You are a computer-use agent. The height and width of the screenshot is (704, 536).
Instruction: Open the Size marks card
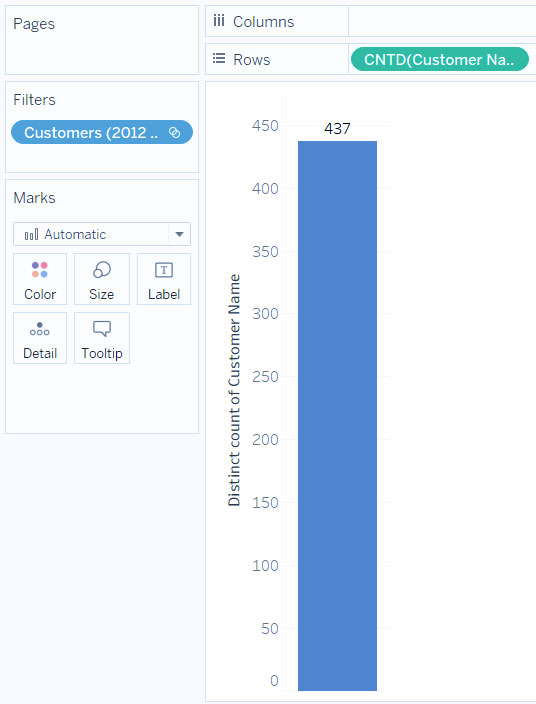click(x=101, y=279)
